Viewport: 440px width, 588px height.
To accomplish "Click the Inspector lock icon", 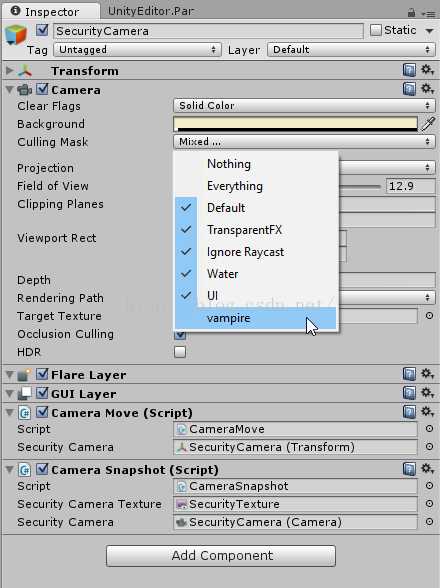I will coord(411,13).
